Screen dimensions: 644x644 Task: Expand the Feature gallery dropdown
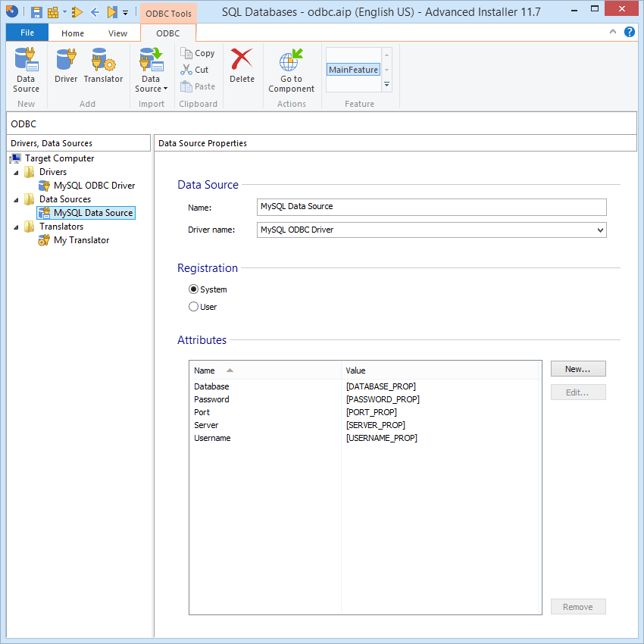tap(386, 84)
